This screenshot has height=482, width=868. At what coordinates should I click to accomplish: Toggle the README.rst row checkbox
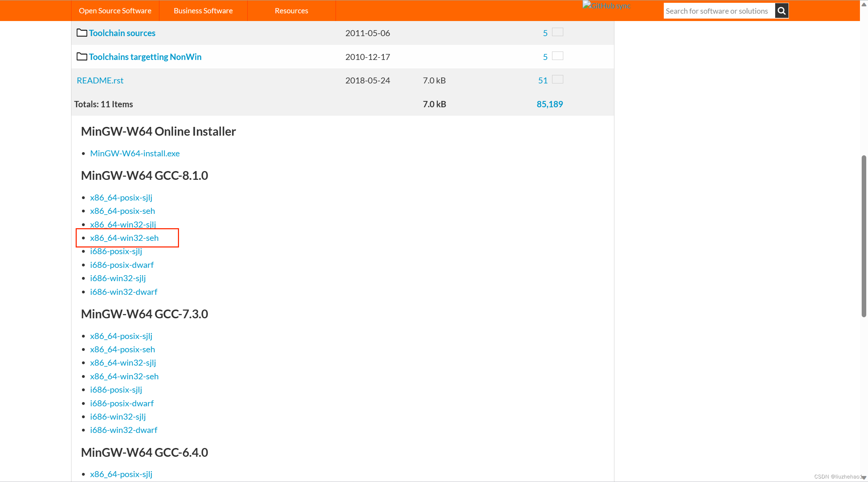pos(557,80)
